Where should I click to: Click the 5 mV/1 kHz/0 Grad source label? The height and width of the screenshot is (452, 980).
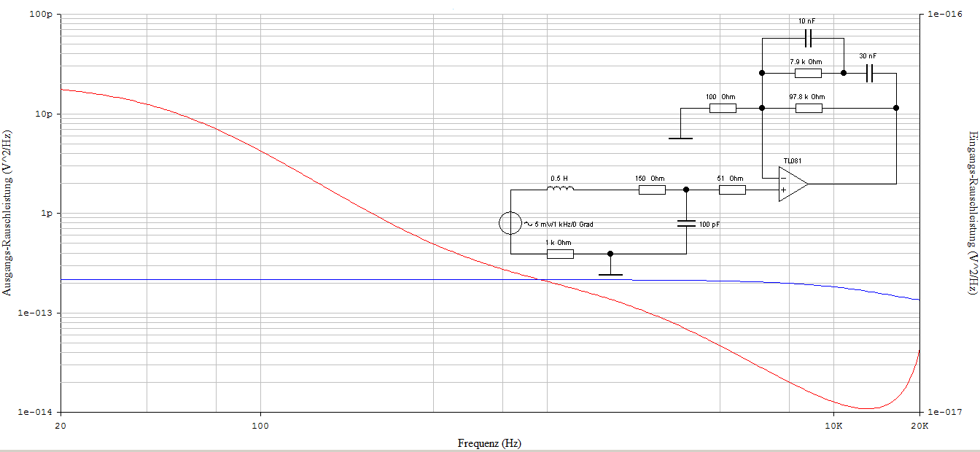(x=564, y=224)
